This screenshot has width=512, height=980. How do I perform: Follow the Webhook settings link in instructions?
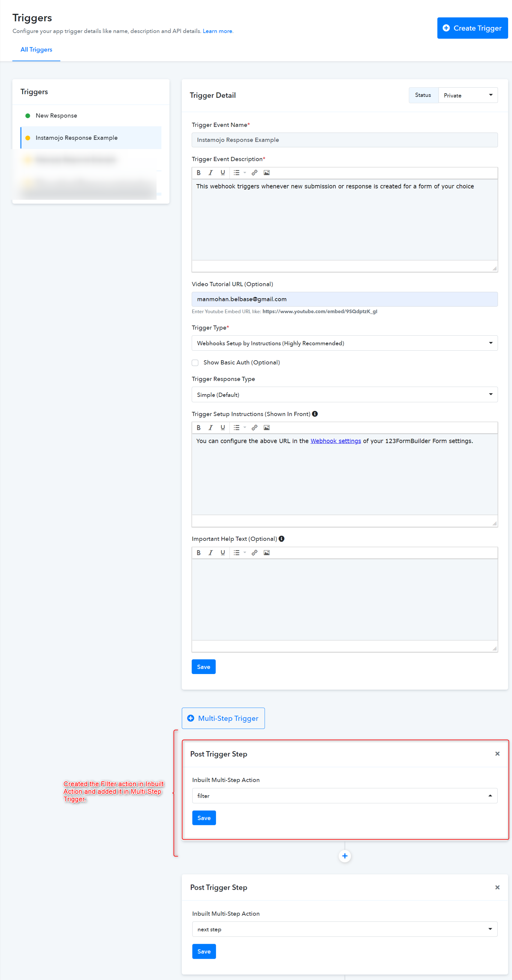pos(336,441)
